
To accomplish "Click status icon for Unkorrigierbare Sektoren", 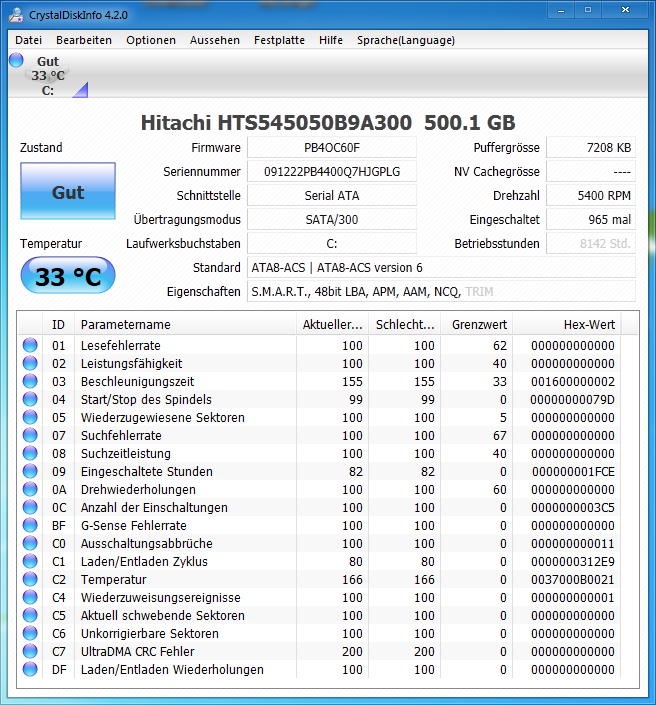I will point(30,633).
